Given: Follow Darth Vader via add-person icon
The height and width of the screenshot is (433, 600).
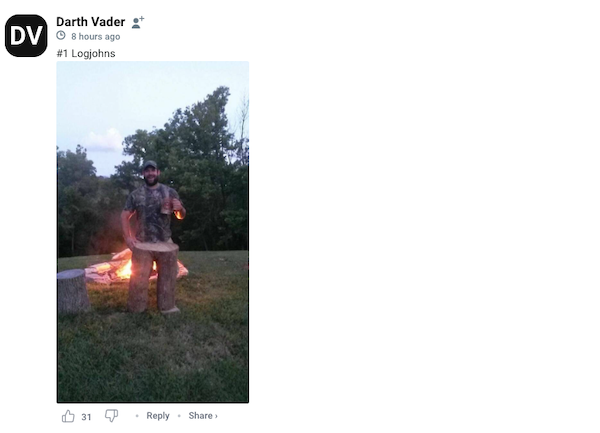Looking at the screenshot, I should (138, 22).
